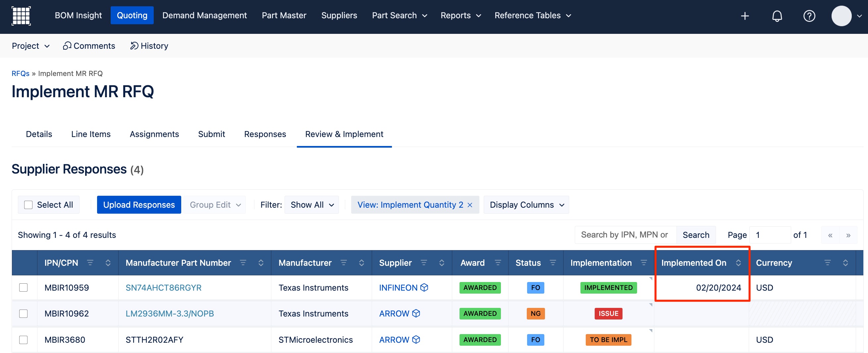Select the MBIR10962 row checkbox
Screen dimensions: 868x353
pos(23,314)
